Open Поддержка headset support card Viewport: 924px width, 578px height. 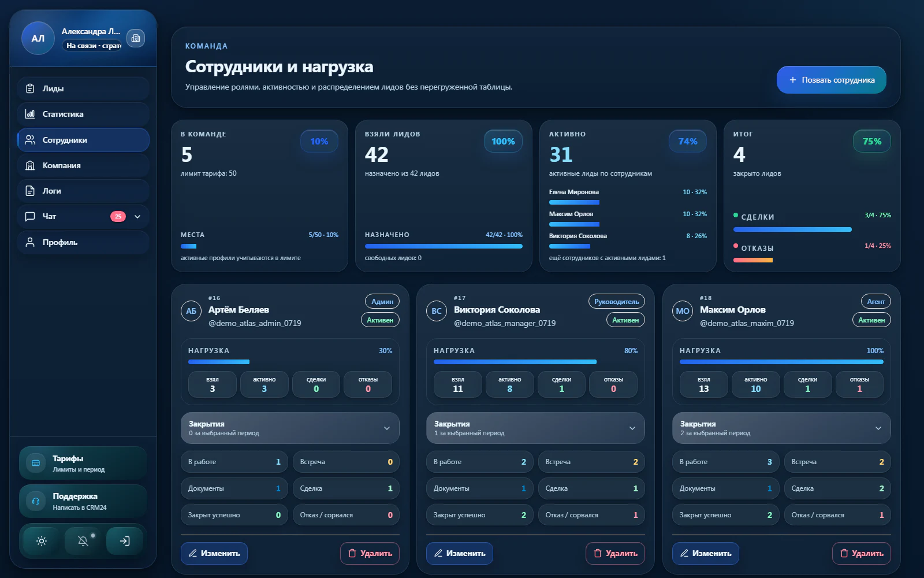point(83,501)
